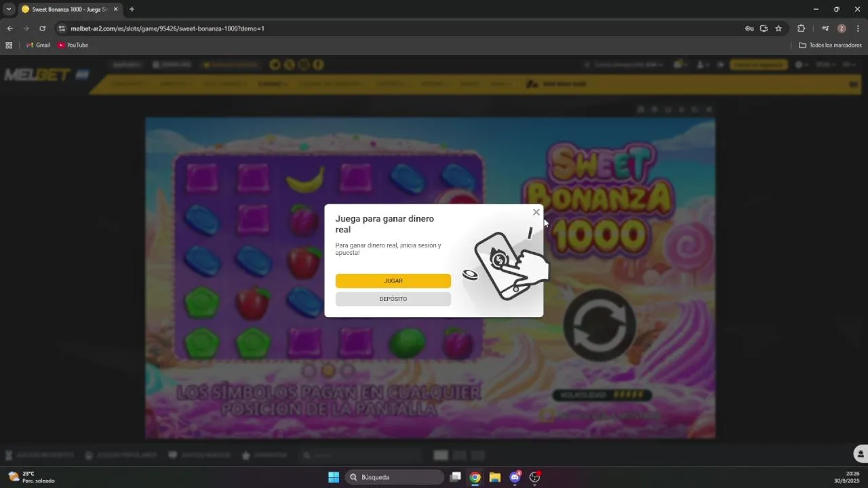Click the address bar URL field

400,28
